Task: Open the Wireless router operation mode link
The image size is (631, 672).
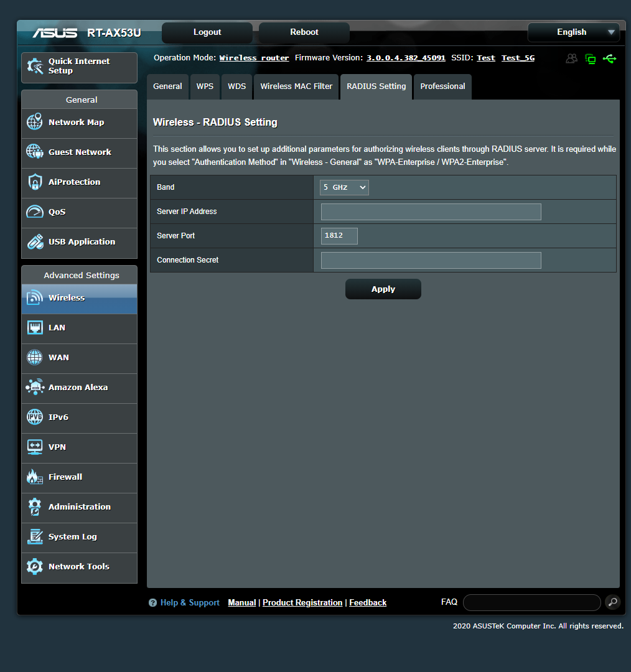Action: 254,58
